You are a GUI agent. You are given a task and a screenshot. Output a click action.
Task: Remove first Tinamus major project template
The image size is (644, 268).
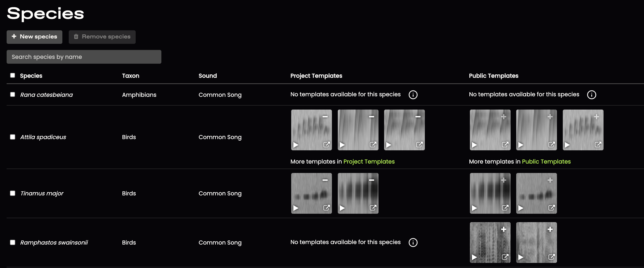325,180
